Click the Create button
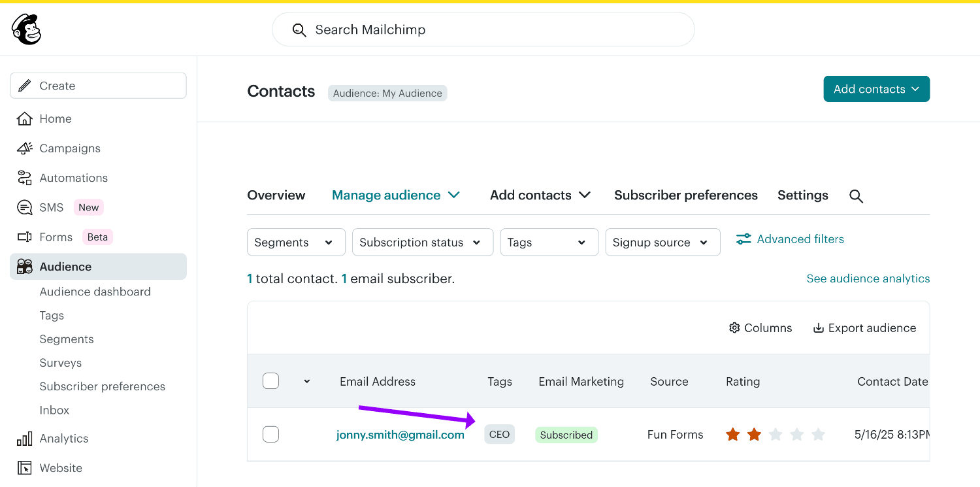The height and width of the screenshot is (487, 980). tap(98, 86)
